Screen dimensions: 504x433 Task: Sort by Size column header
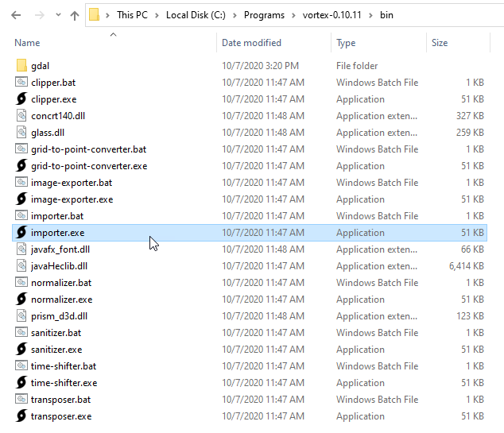point(440,43)
